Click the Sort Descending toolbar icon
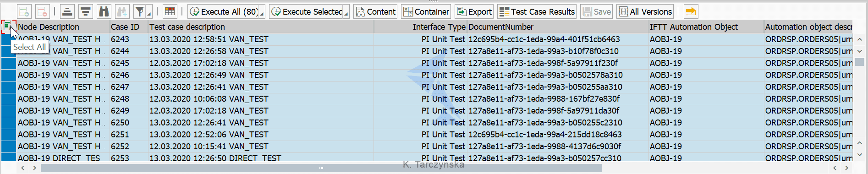Viewport: 868px width, 174px height. click(85, 11)
